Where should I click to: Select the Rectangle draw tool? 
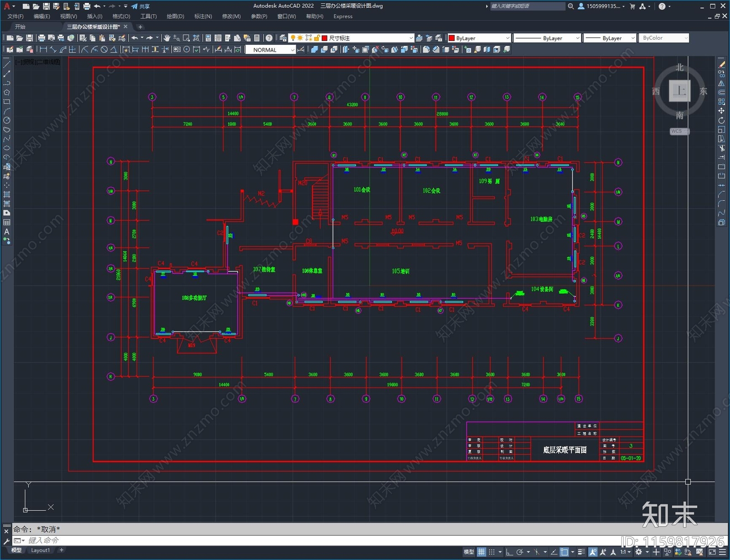pyautogui.click(x=6, y=102)
